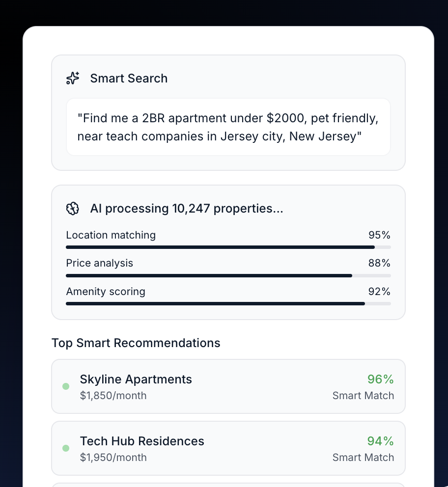Click the Price analysis progress bar

228,275
